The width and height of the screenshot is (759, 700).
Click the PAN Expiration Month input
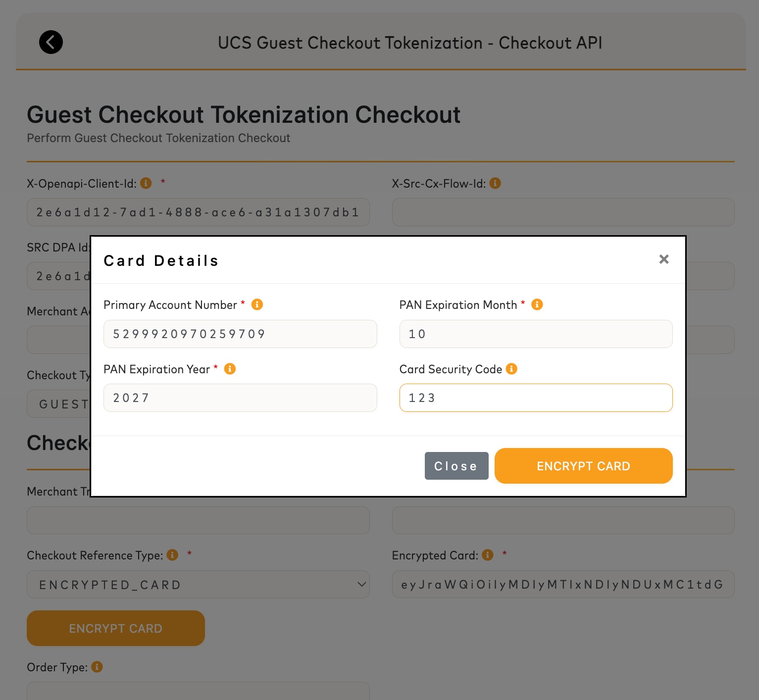[x=536, y=334]
